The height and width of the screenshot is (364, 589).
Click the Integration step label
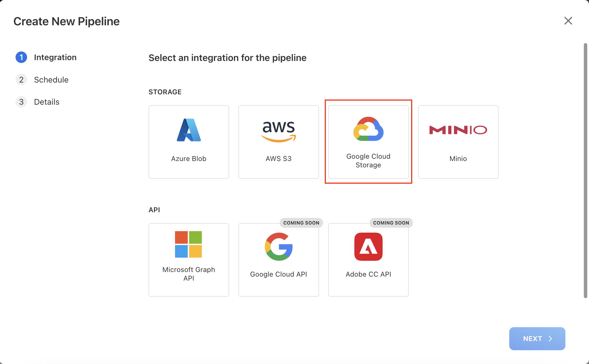(55, 57)
